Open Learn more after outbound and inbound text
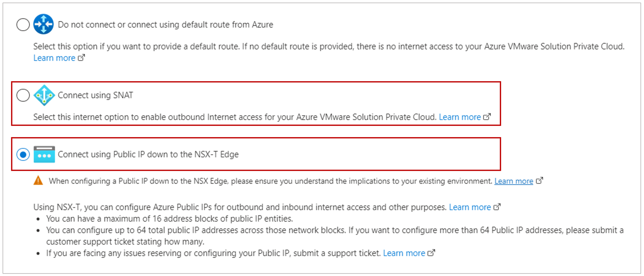The width and height of the screenshot is (644, 276). pos(470,207)
